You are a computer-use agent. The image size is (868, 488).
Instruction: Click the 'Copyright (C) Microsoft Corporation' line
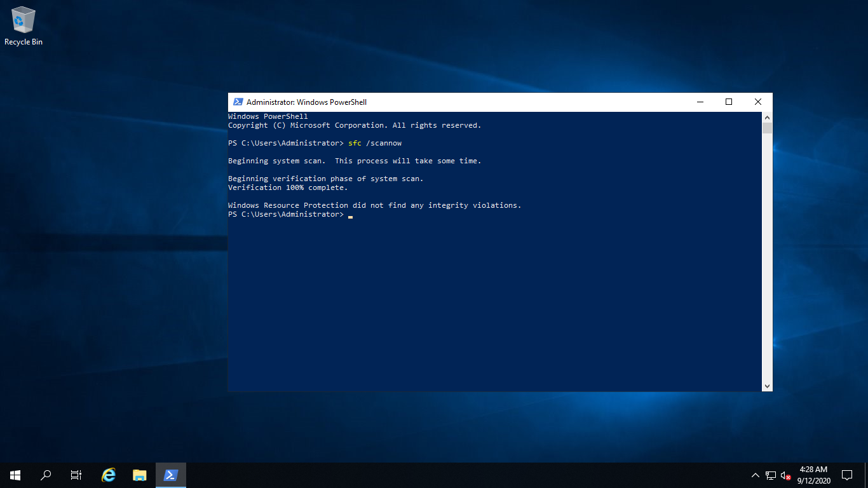click(x=355, y=125)
